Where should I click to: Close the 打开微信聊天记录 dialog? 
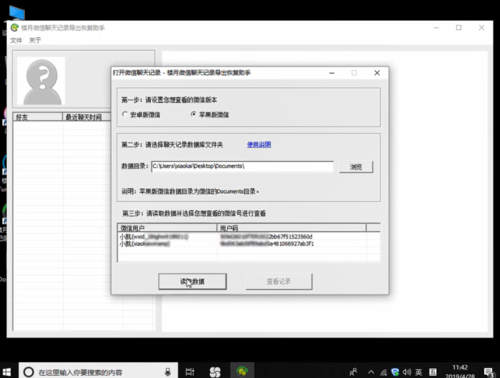[377, 73]
